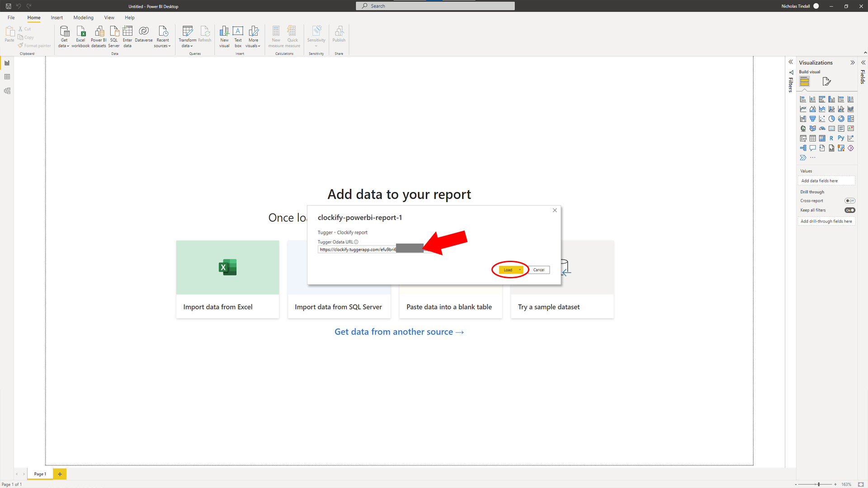Toggle Cross-report drill through switch
Viewport: 868px width, 488px height.
coord(849,201)
